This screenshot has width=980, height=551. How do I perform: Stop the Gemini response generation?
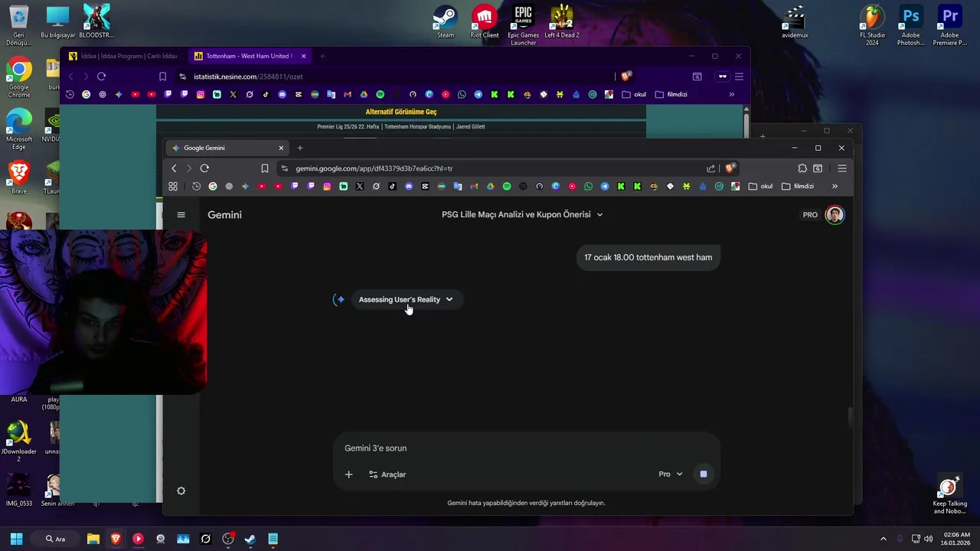coord(704,474)
